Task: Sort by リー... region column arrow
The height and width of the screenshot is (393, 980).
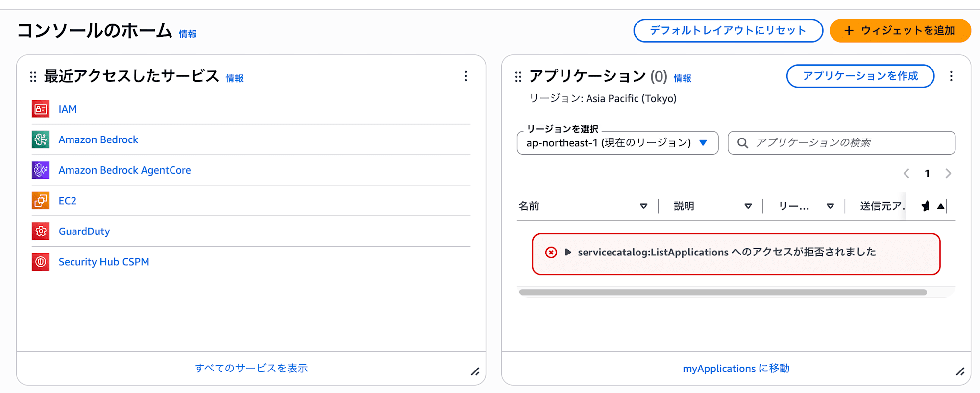Action: 831,207
